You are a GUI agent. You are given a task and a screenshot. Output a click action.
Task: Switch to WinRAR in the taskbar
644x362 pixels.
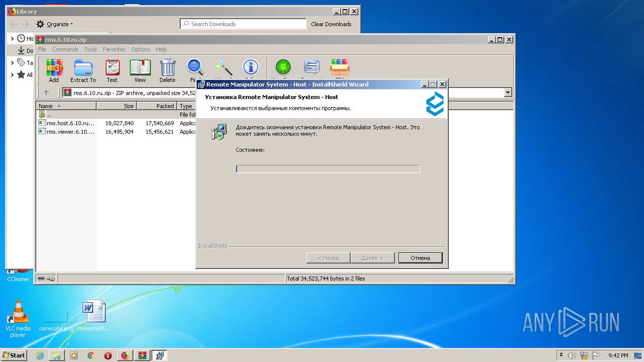(142, 355)
